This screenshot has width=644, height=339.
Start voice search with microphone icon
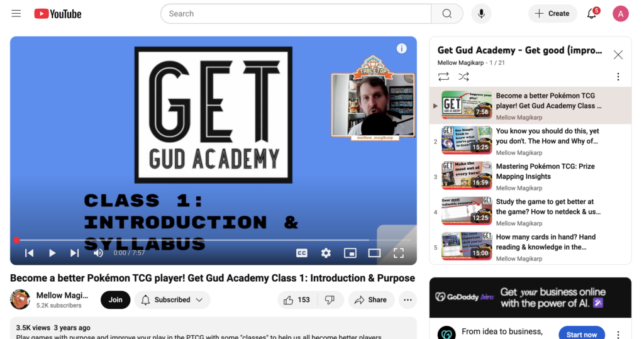click(x=481, y=13)
